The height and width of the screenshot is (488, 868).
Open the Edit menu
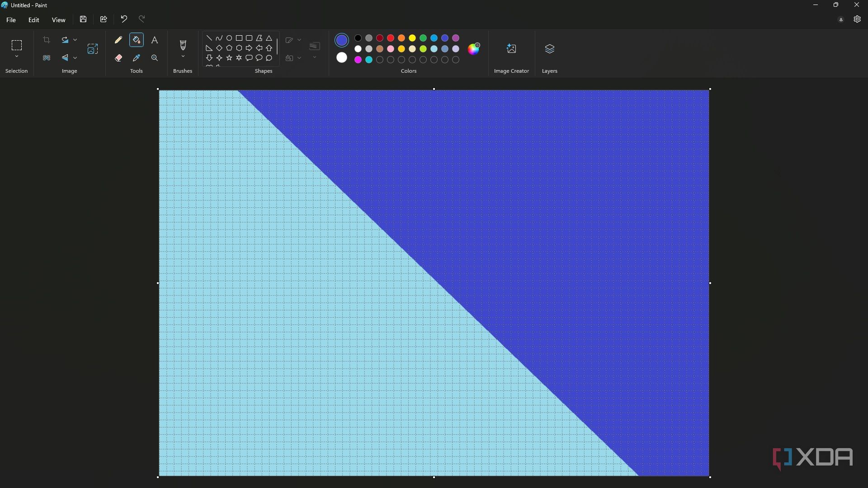[x=34, y=20]
